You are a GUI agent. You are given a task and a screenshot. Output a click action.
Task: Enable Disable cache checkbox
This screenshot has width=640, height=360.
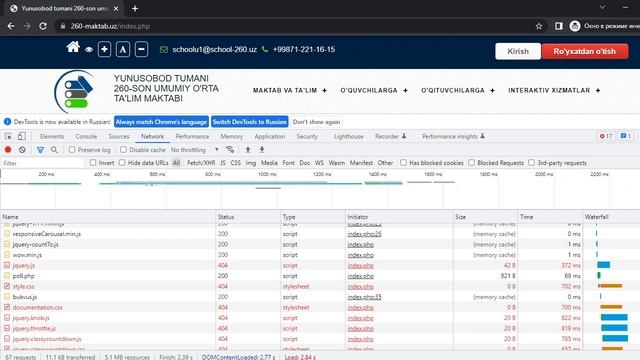[123, 150]
